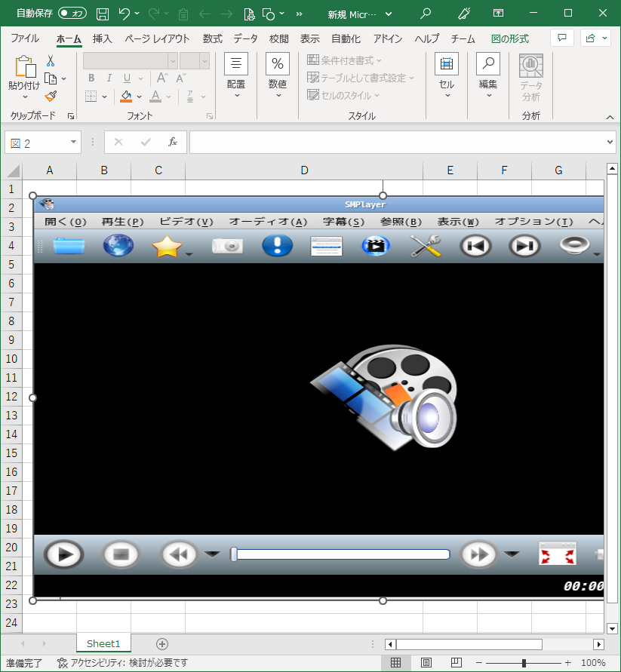
Task: Open the Name Box dropdown arrow
Action: (x=73, y=142)
